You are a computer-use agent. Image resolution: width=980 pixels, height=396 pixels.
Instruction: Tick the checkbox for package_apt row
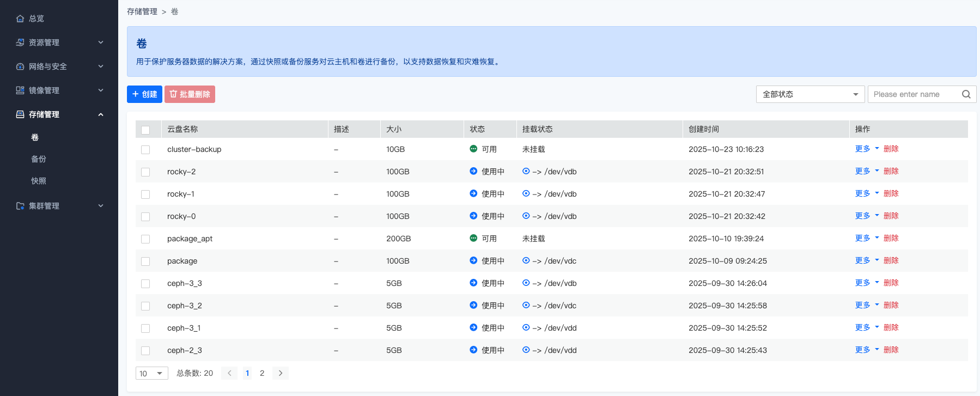(x=145, y=239)
